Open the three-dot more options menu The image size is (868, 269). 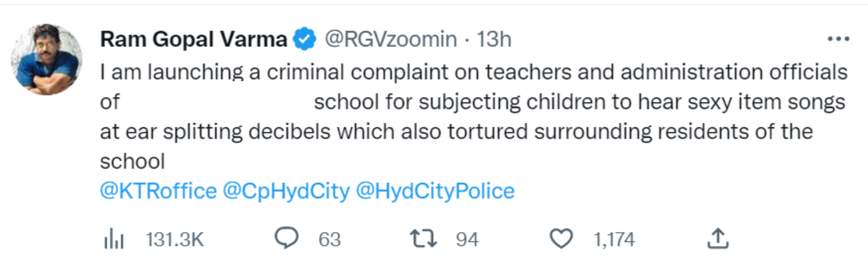click(838, 39)
